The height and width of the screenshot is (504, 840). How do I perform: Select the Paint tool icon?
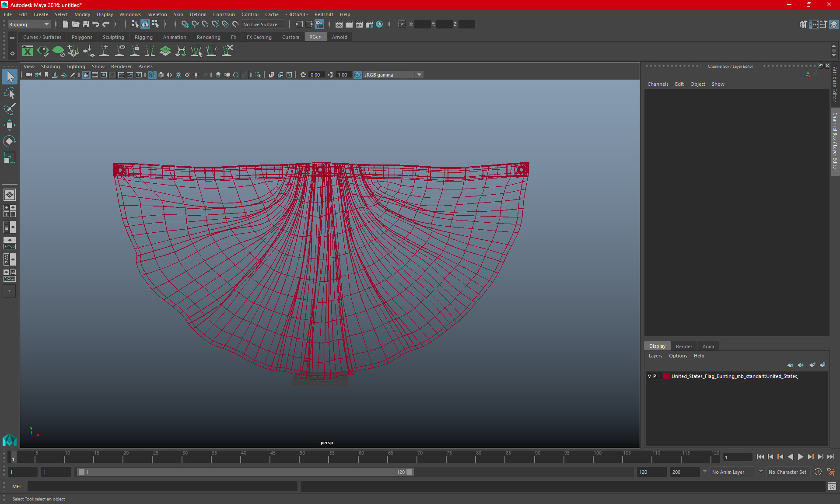tap(9, 108)
